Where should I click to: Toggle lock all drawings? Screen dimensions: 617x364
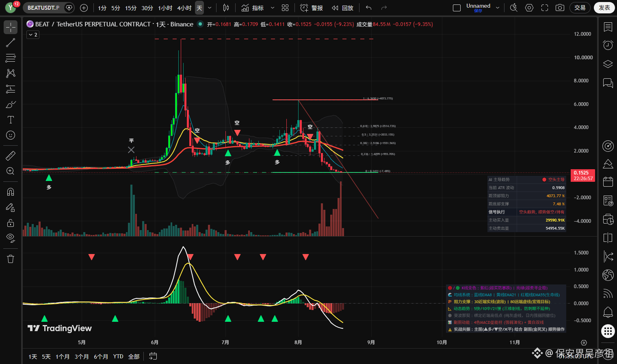(x=11, y=223)
